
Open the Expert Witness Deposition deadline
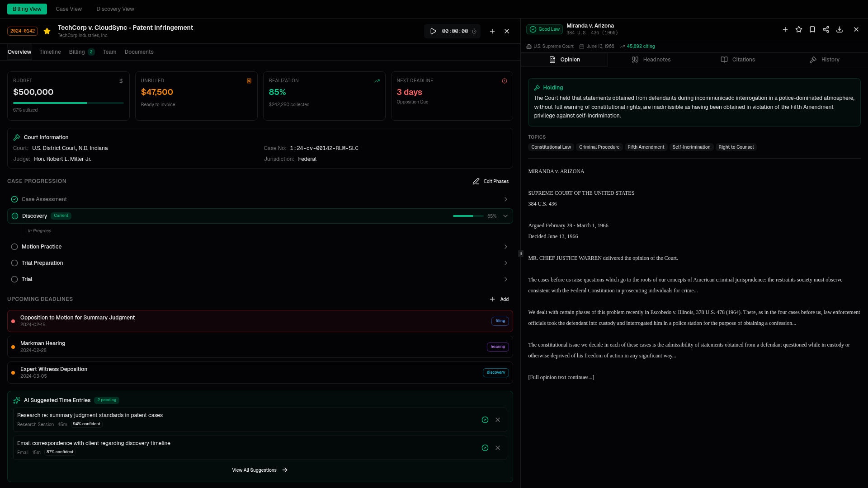tap(260, 372)
